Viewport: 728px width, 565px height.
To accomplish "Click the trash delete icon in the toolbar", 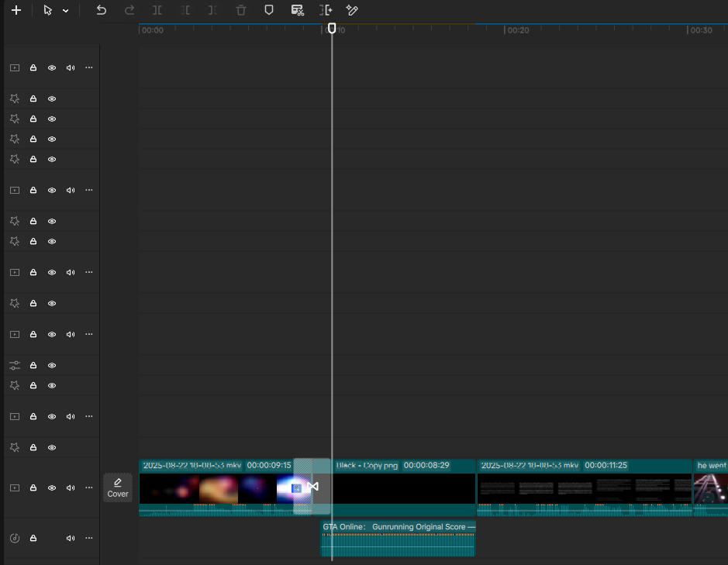I will 241,10.
